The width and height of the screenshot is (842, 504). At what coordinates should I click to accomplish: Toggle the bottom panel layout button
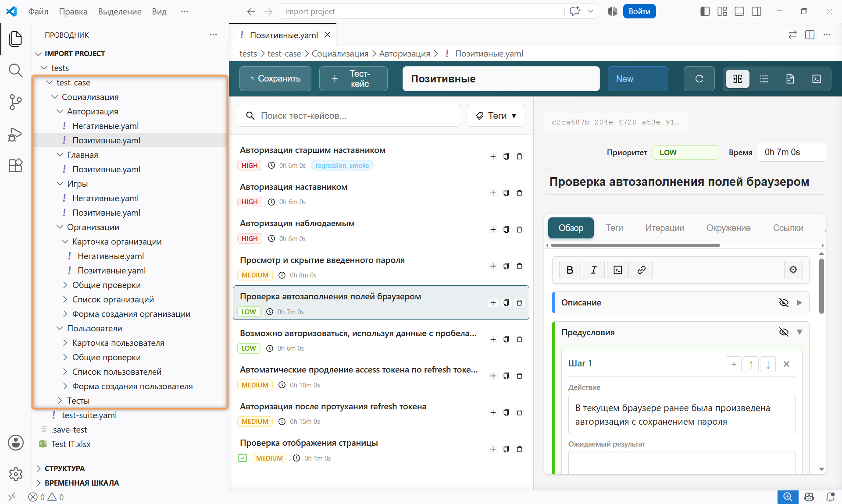(739, 11)
